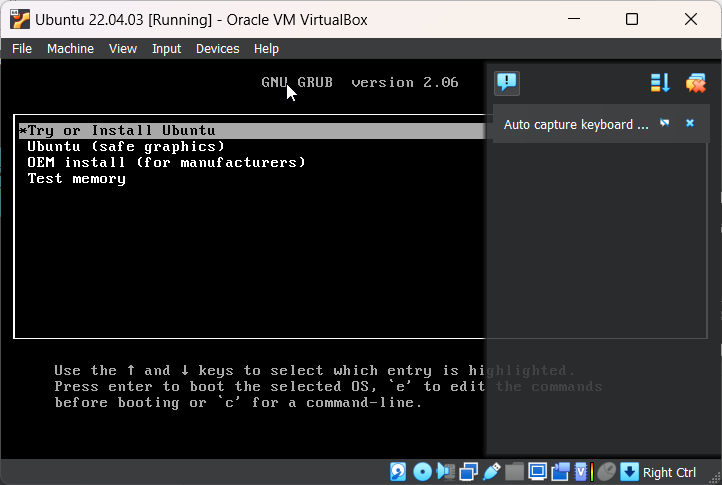Screen dimensions: 722x485
Task: Click the CPU virtualization status icon
Action: (x=583, y=472)
